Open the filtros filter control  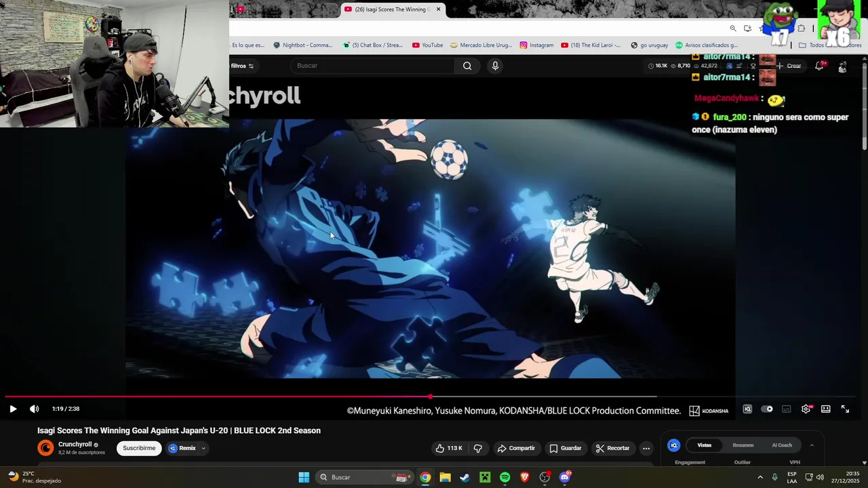coord(242,66)
